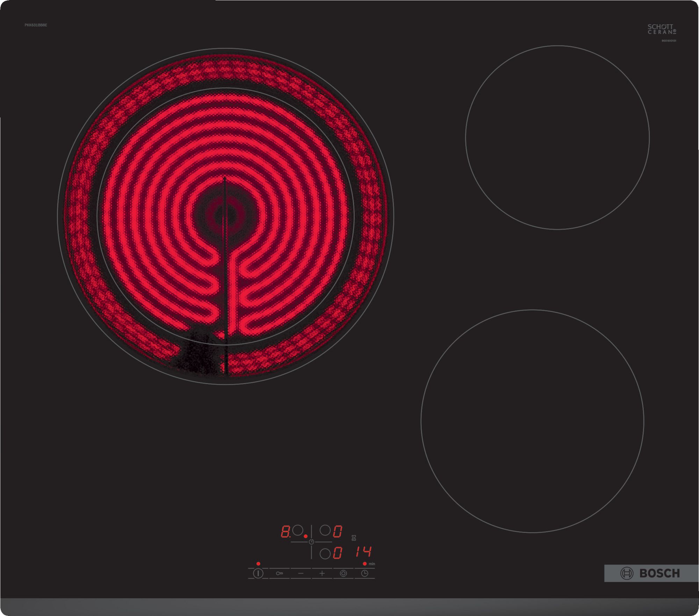Select the top-right hotplate zone circle
Screen dimensions: 699x616
[325, 530]
